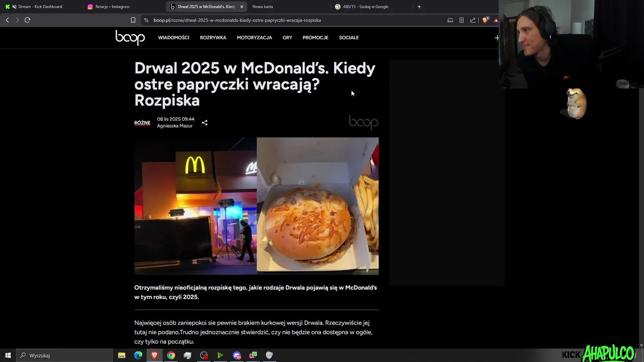Image resolution: width=644 pixels, height=362 pixels.
Task: Click the McDonald's restaurant and burger article image
Action: [x=257, y=206]
